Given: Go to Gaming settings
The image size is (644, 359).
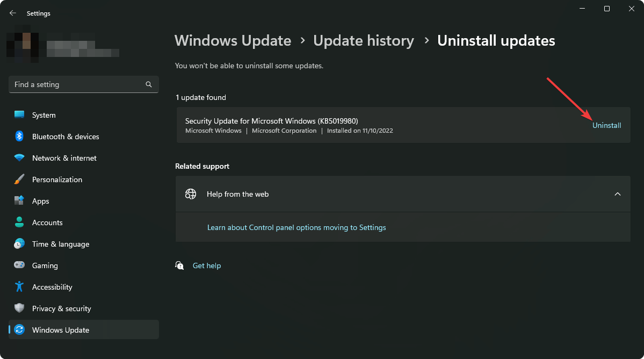Looking at the screenshot, I should pyautogui.click(x=83, y=265).
